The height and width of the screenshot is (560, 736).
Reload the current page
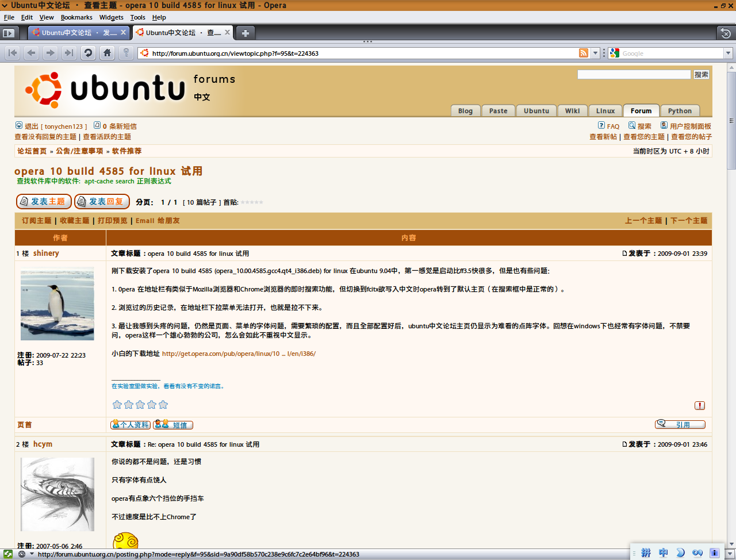tap(88, 53)
